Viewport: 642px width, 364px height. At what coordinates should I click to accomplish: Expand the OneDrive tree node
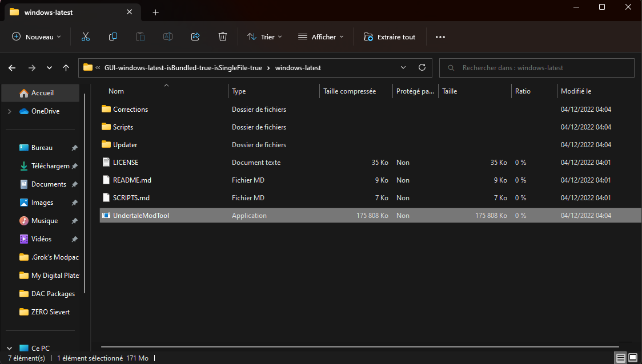pos(9,111)
